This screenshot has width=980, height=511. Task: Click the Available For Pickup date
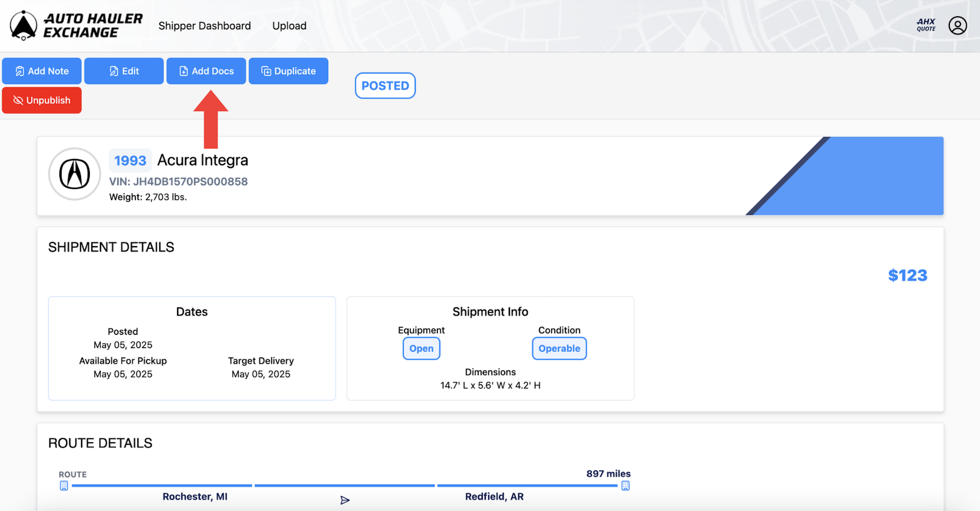123,374
